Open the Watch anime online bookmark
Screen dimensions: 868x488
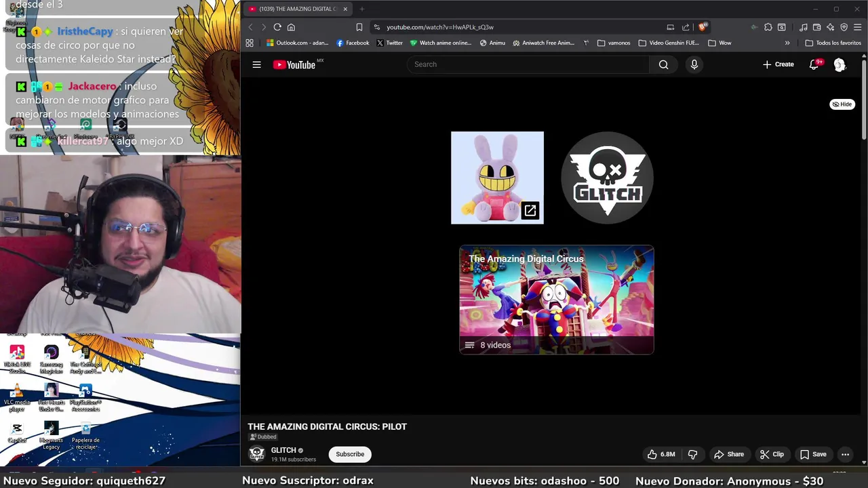440,43
